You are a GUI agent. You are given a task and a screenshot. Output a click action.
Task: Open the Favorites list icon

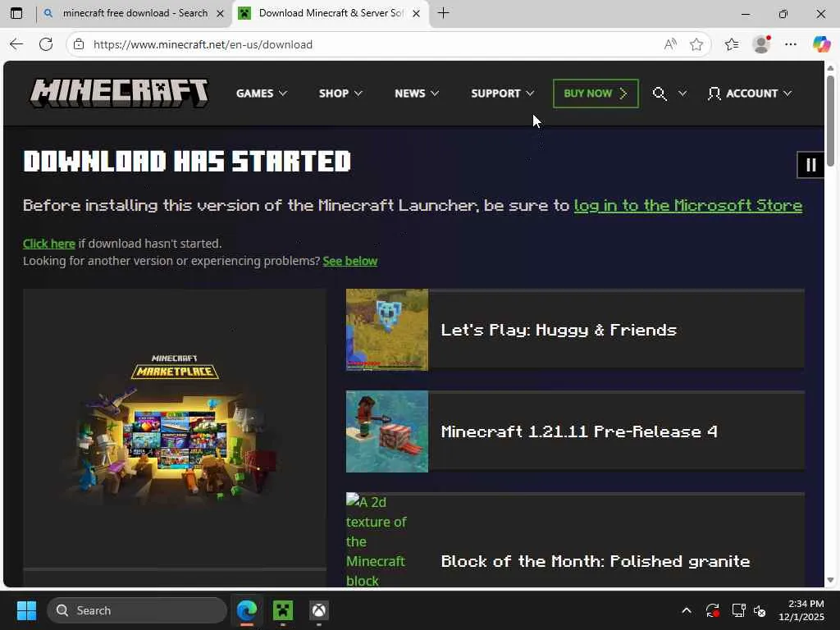point(731,44)
